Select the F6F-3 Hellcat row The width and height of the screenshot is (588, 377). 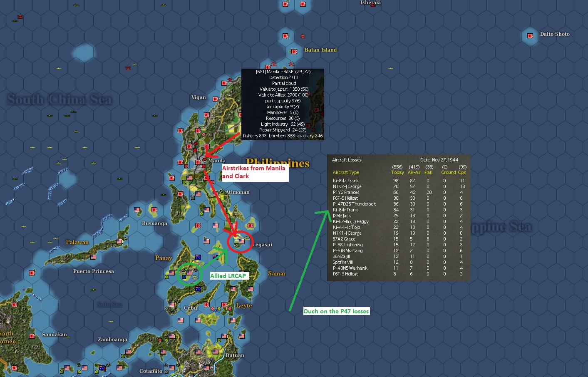coord(399,274)
